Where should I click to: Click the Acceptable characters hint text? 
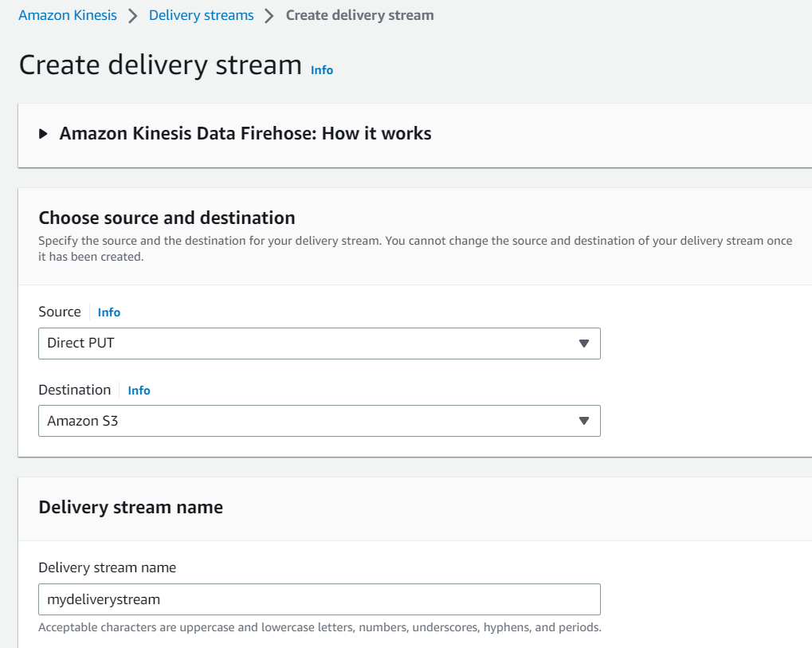320,627
